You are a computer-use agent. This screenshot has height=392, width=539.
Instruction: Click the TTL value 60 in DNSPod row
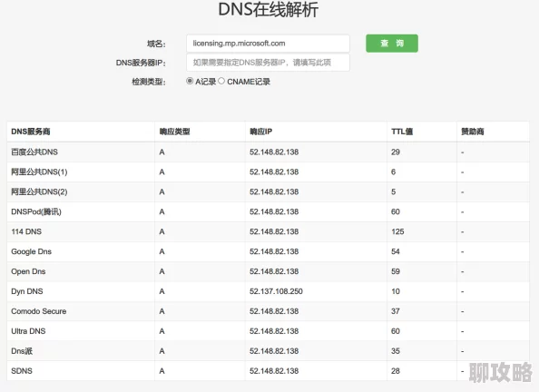pos(396,211)
